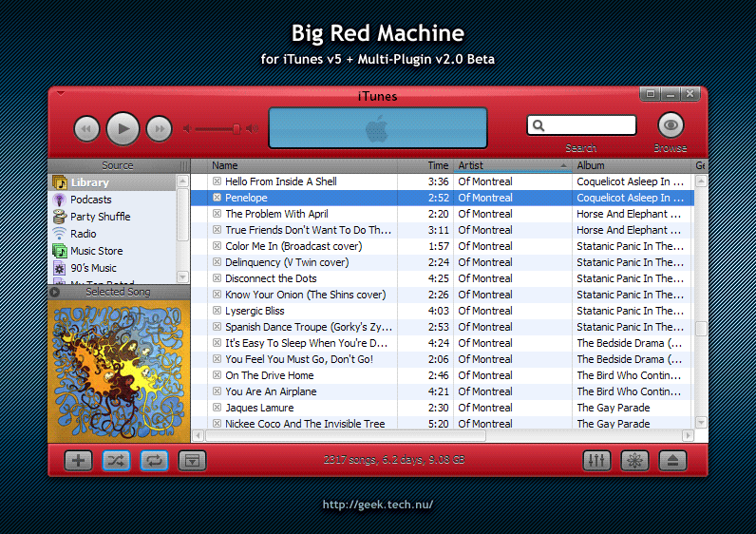This screenshot has height=534, width=756.
Task: Click The Gay Parade album for Jaques Lamure
Action: [x=614, y=408]
